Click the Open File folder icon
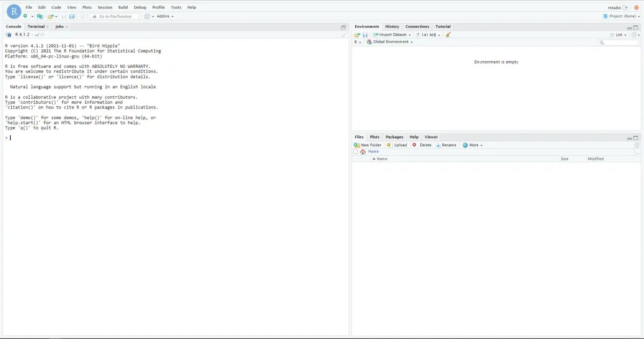644x339 pixels. 50,16
